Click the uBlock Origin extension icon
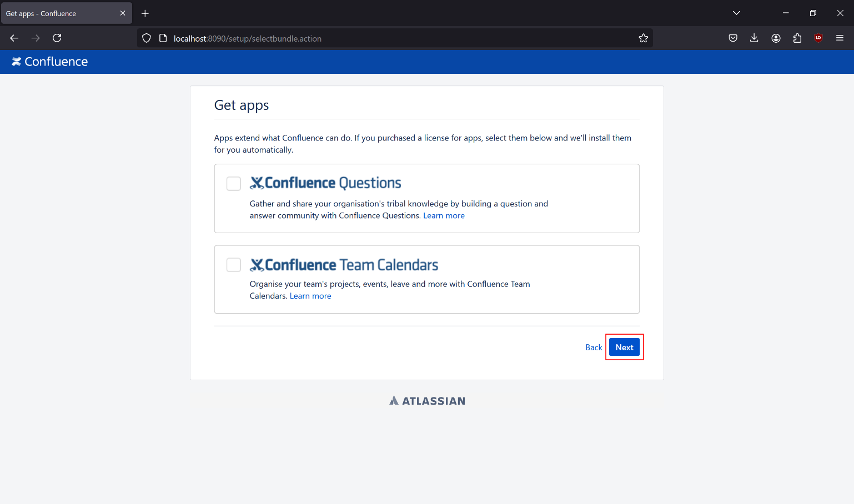Viewport: 854px width, 504px height. tap(818, 38)
